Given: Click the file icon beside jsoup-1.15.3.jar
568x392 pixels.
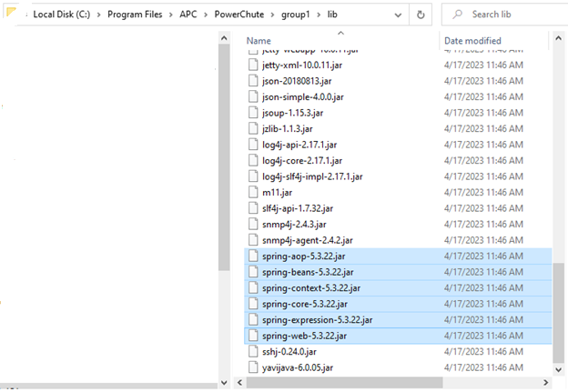Looking at the screenshot, I should tap(253, 113).
